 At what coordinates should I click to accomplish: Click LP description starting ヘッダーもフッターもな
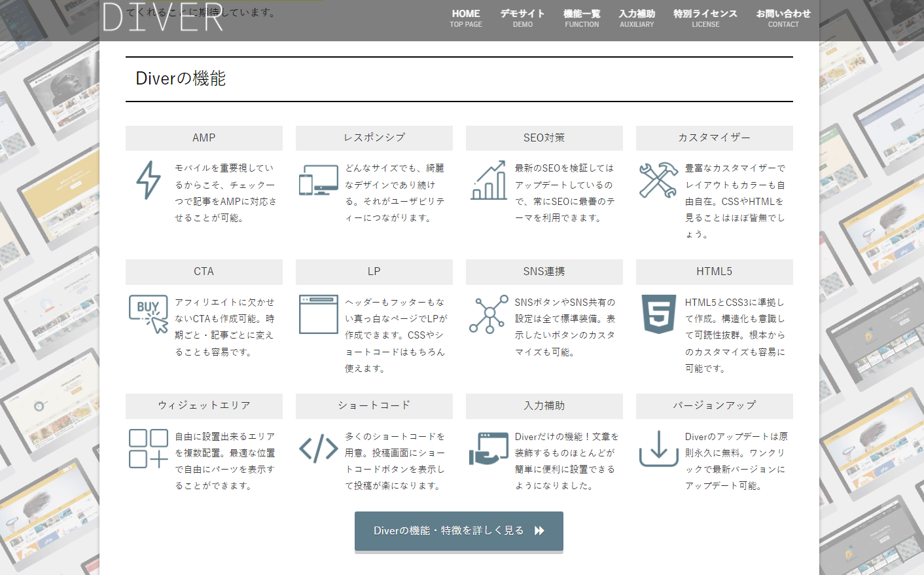coord(396,335)
